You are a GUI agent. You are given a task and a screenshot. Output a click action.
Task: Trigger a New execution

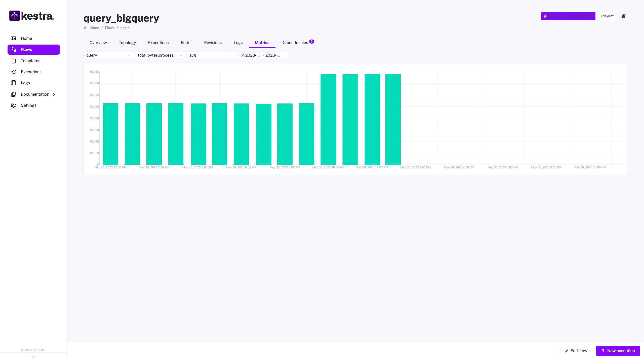point(618,351)
